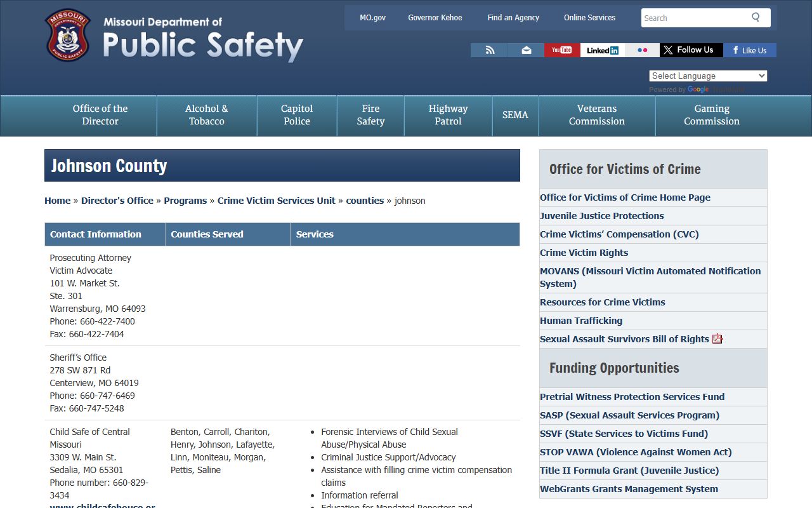Open Office of the Director menu
Screen dimensions: 812x508
point(100,115)
